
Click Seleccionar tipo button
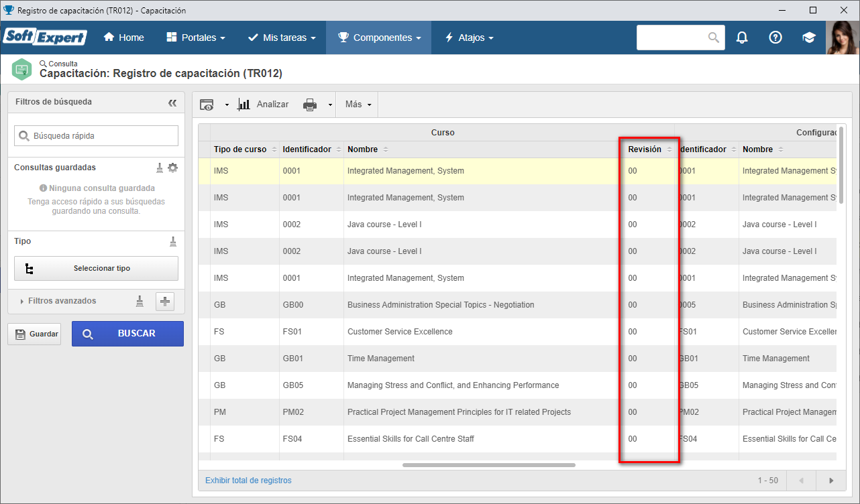coord(96,268)
